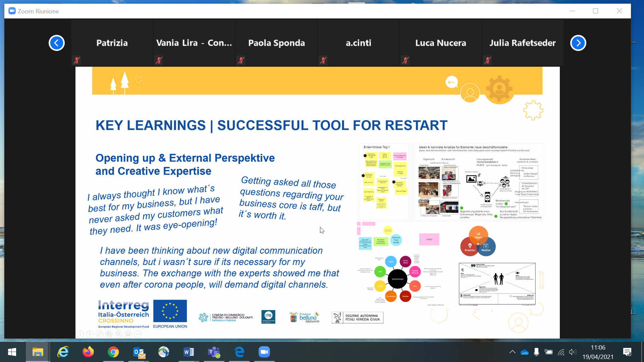Image resolution: width=644 pixels, height=362 pixels.
Task: Show previous participants with left arrow
Action: coord(57,43)
